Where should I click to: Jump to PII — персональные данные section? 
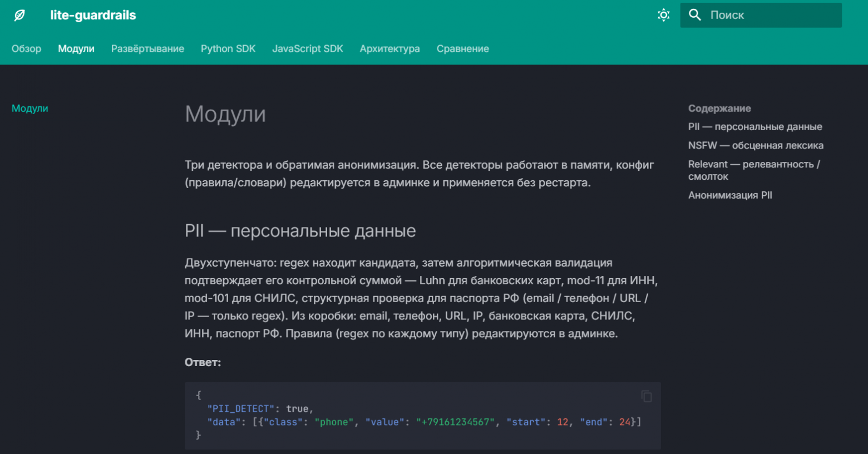(755, 127)
